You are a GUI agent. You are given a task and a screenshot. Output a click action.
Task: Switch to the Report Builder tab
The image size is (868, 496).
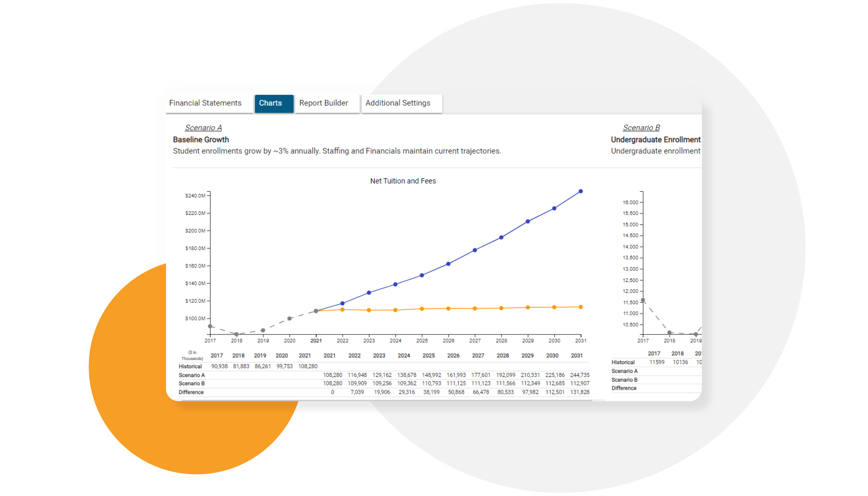pos(327,103)
